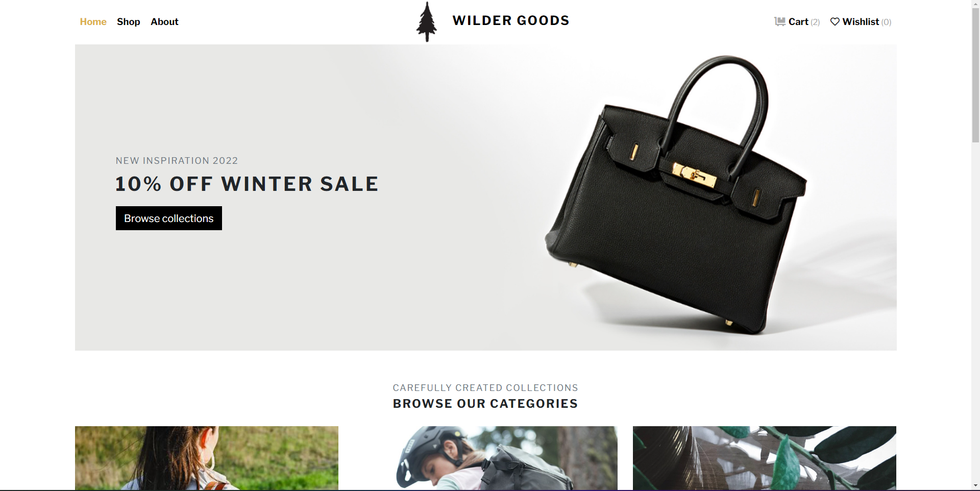This screenshot has height=491, width=980.
Task: Click the pine tree logo icon
Action: 427,22
